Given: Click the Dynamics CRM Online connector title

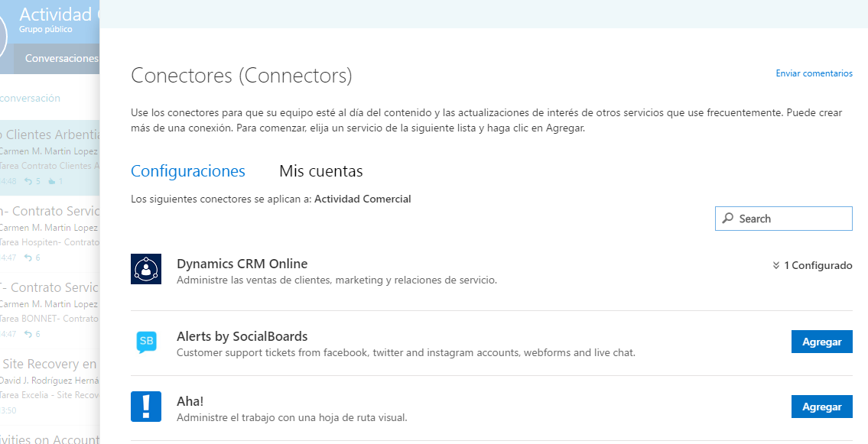Looking at the screenshot, I should tap(242, 264).
